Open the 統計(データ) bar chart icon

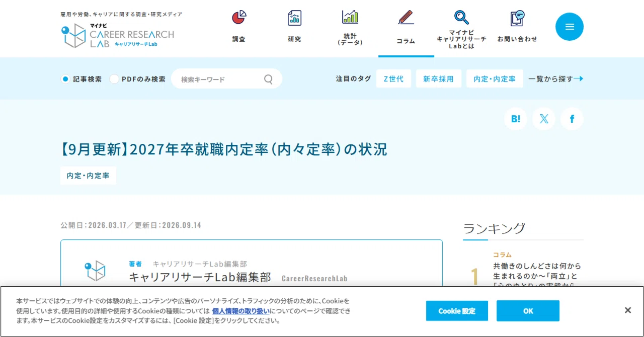[x=350, y=17]
